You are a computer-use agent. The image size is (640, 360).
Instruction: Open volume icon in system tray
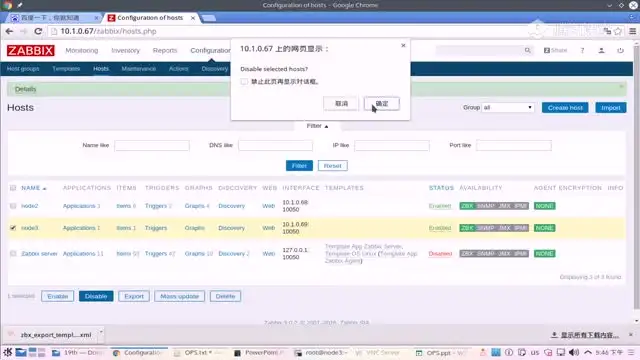pos(573,352)
